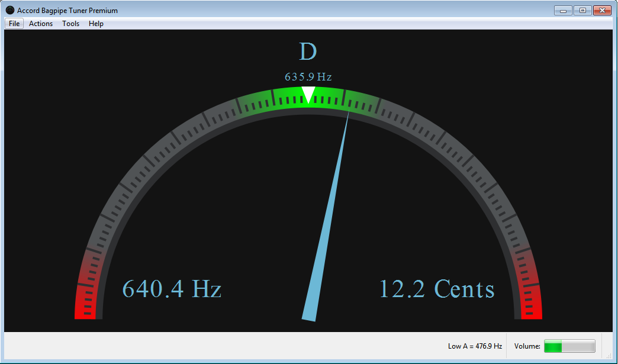Click the window resize grip corner
Image resolution: width=618 pixels, height=364 pixels.
click(609, 355)
